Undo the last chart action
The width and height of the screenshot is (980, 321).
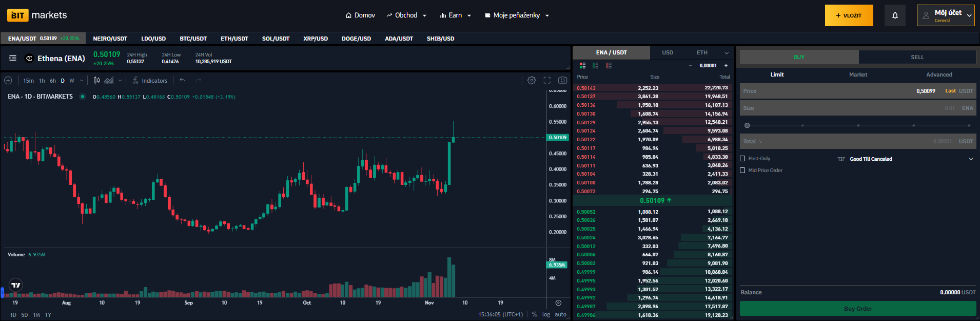[183, 80]
